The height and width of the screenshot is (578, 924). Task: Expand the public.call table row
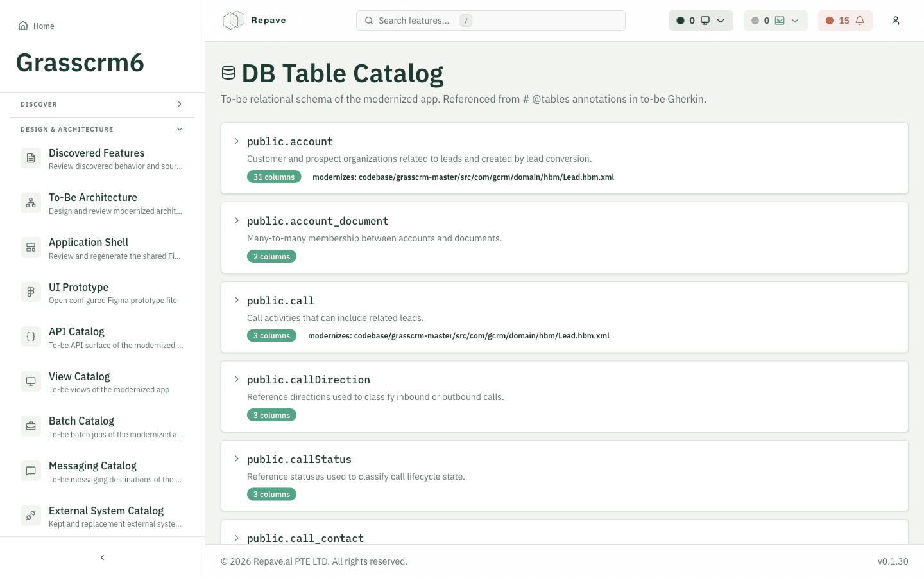coord(237,301)
